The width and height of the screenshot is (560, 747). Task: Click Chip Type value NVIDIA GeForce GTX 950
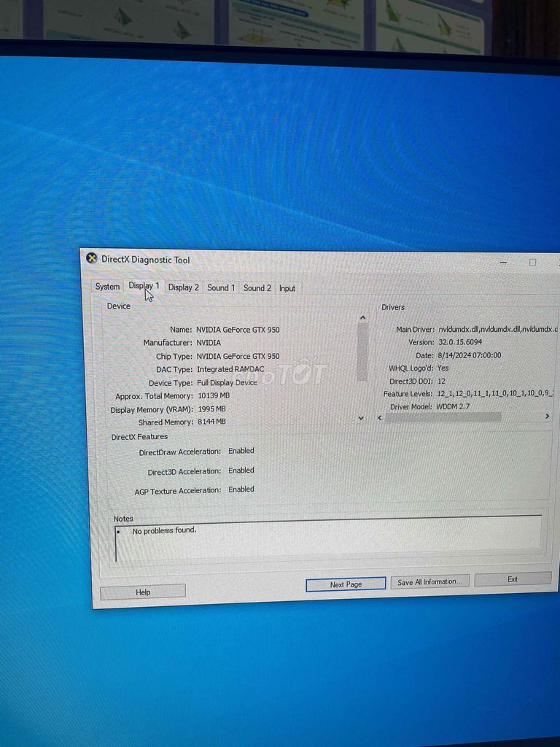pos(238,356)
